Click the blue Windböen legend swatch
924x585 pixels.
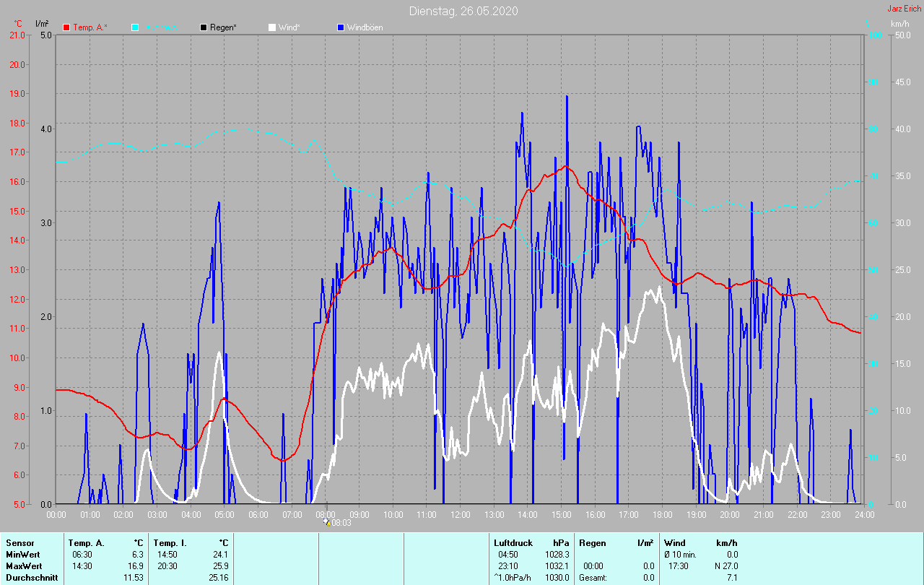(x=341, y=27)
